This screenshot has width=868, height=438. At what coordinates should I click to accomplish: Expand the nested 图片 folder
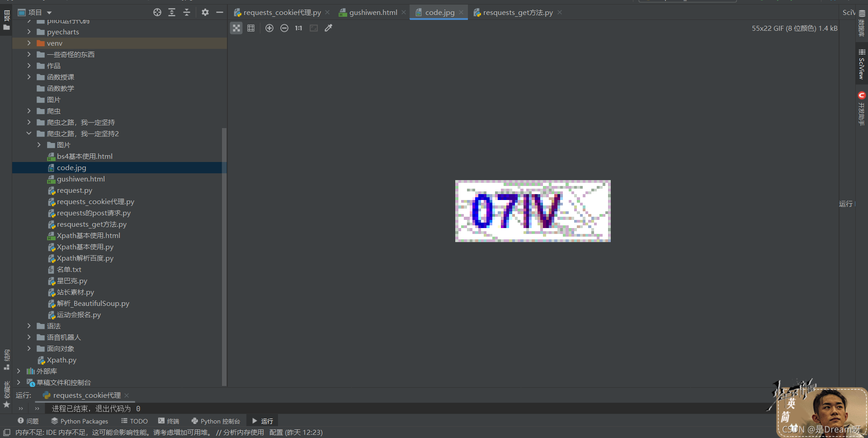[x=39, y=145]
